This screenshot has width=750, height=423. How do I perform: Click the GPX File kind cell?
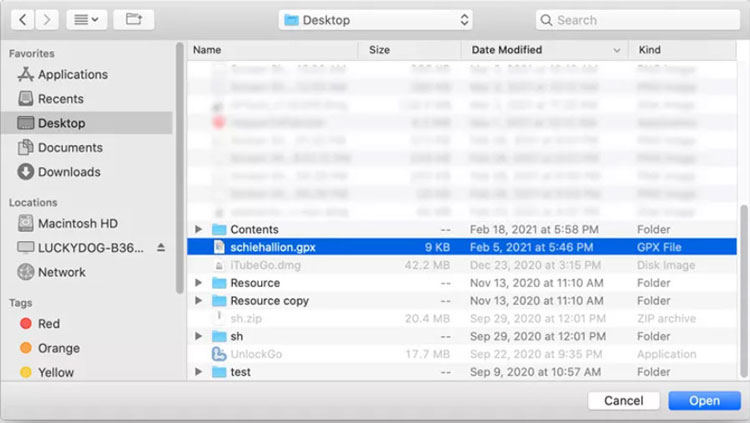click(x=659, y=247)
